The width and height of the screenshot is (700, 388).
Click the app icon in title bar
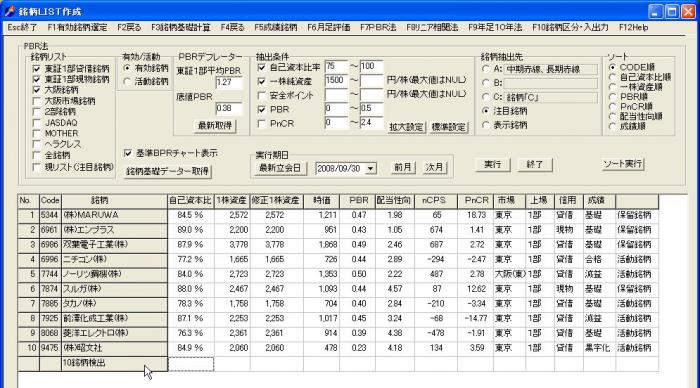(10, 11)
